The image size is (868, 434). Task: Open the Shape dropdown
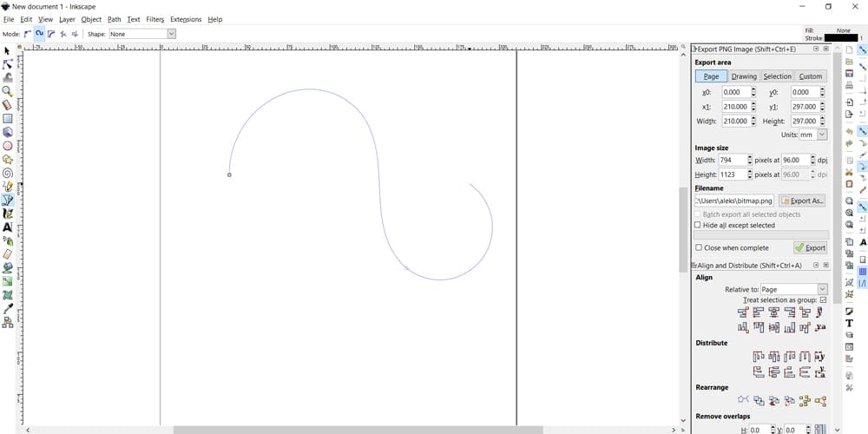point(142,34)
